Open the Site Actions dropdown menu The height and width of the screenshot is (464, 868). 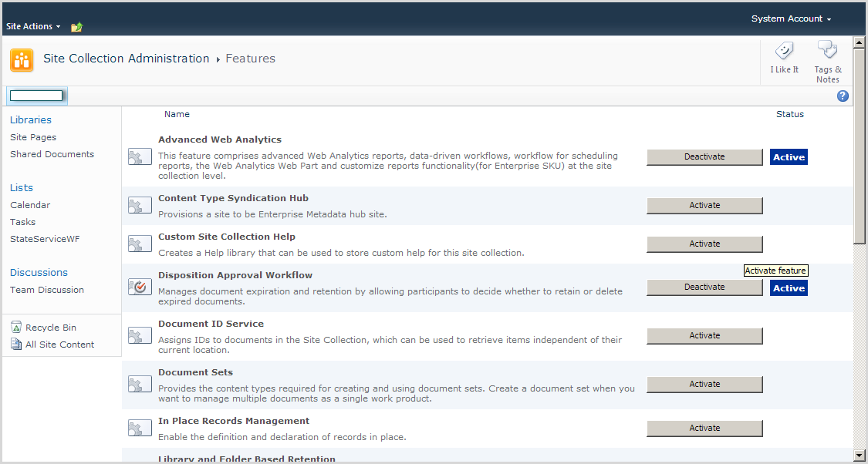tap(33, 26)
